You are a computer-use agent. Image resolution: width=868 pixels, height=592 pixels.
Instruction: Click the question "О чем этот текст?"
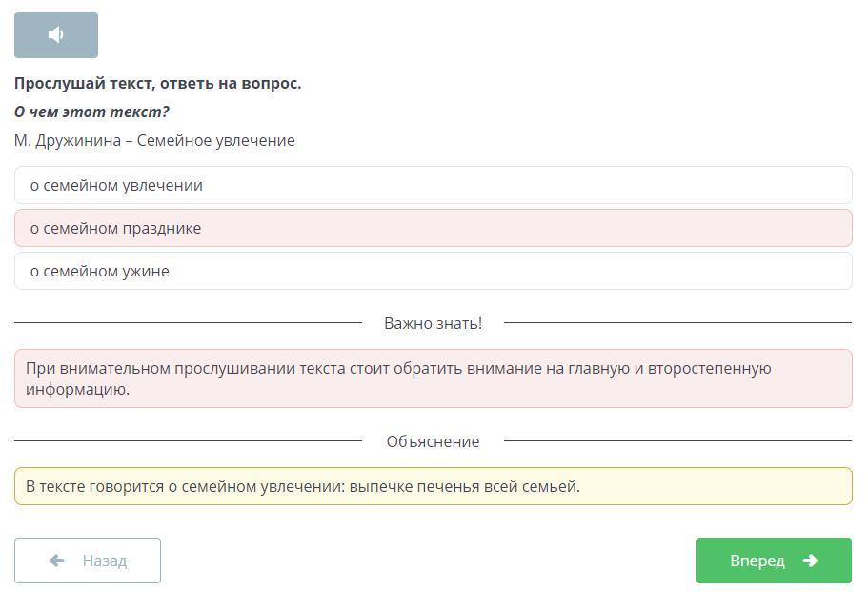(91, 112)
